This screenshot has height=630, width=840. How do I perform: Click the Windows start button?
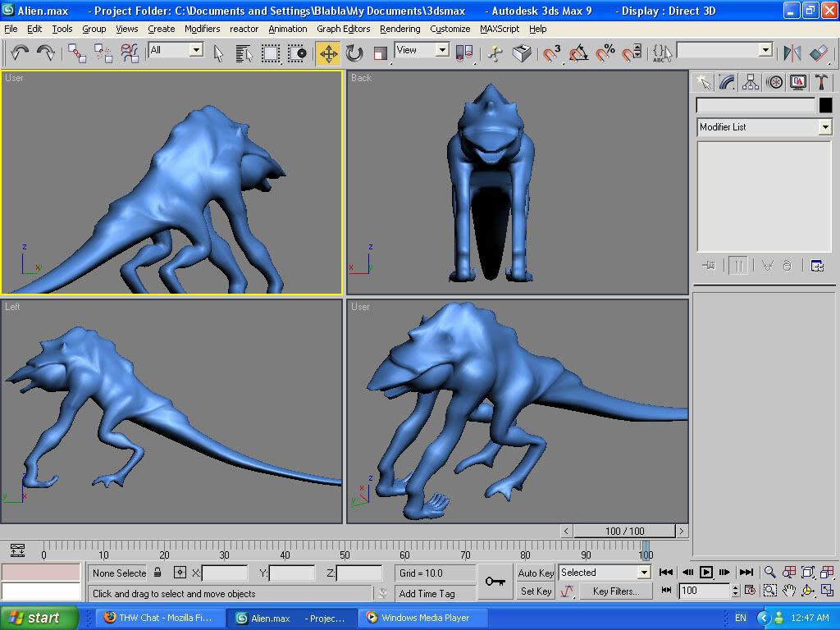click(39, 618)
